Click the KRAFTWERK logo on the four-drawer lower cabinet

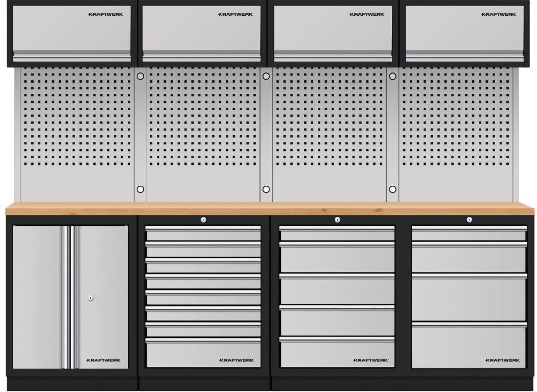coord(502,360)
